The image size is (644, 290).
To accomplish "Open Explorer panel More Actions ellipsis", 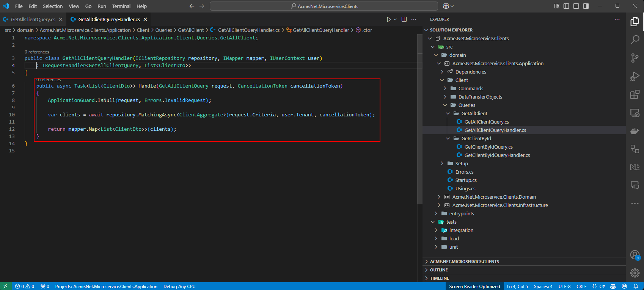I will [x=617, y=19].
